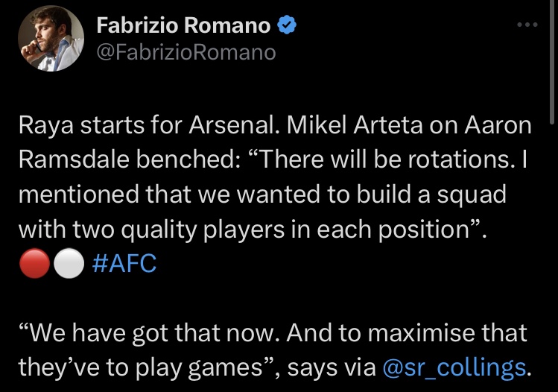Click the name 'Ramsdale' in the tweet

[74, 159]
